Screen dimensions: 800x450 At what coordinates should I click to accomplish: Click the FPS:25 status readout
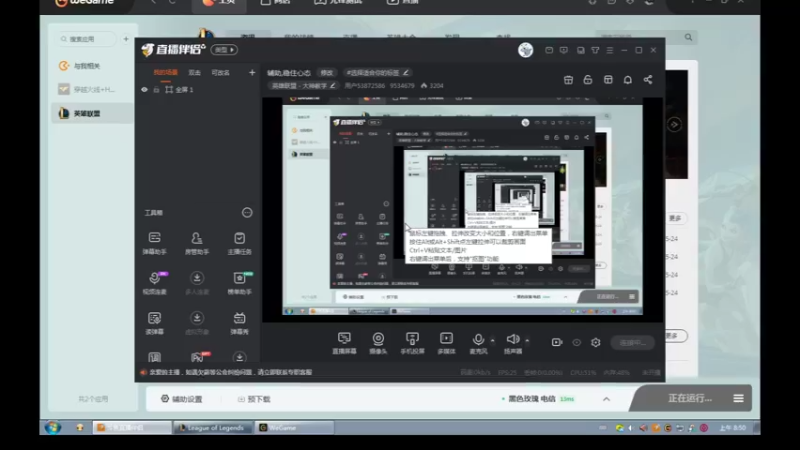[x=507, y=372]
